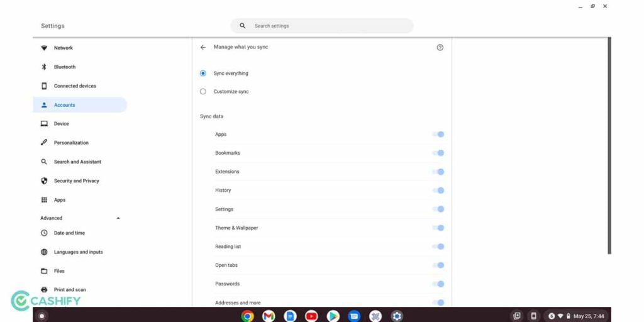Open the help question mark icon
The width and height of the screenshot is (644, 322).
pyautogui.click(x=440, y=48)
